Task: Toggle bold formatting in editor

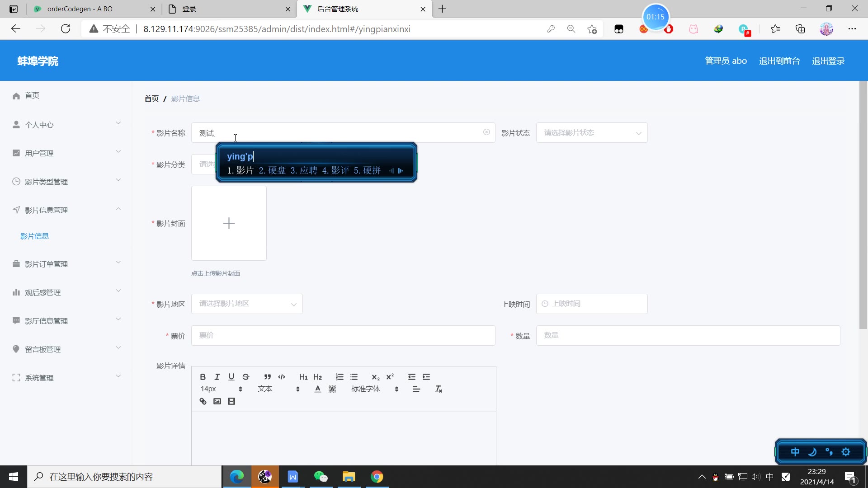Action: pyautogui.click(x=203, y=377)
